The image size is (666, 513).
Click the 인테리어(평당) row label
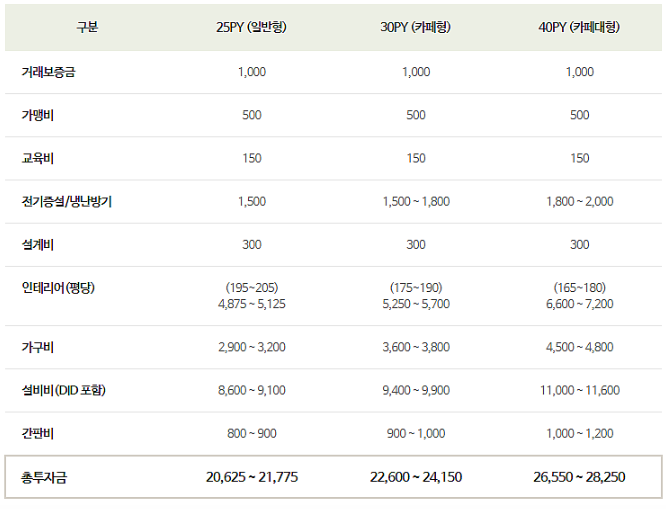click(58, 288)
